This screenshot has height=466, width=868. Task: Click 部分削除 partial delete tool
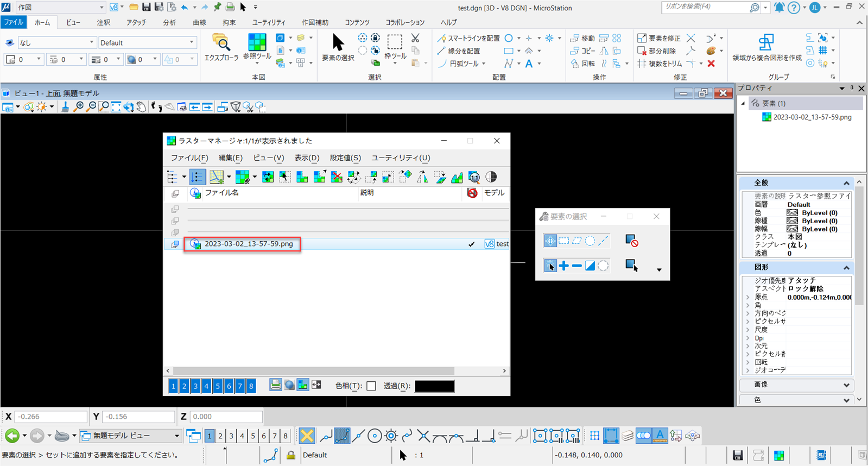pos(657,51)
